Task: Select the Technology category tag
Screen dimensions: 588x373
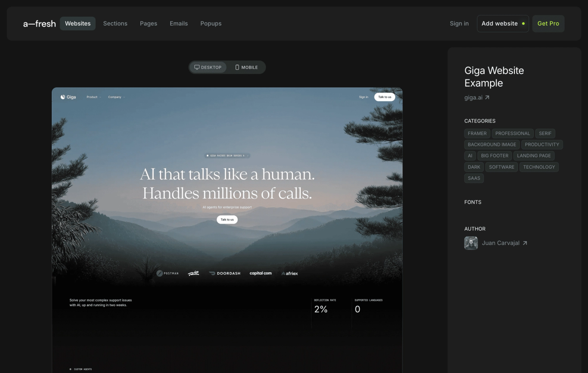Action: 539,167
